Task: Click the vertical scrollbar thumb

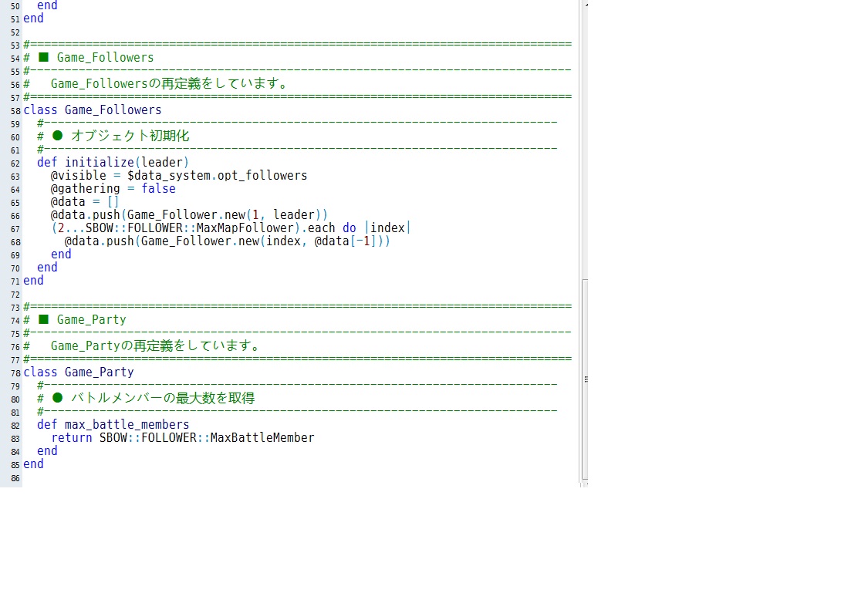Action: 585,379
